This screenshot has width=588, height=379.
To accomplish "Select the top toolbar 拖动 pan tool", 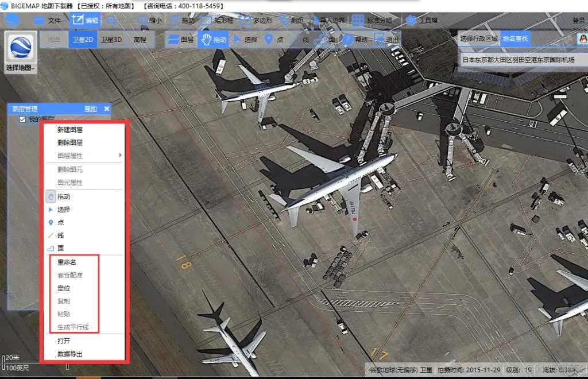I will tap(182, 20).
